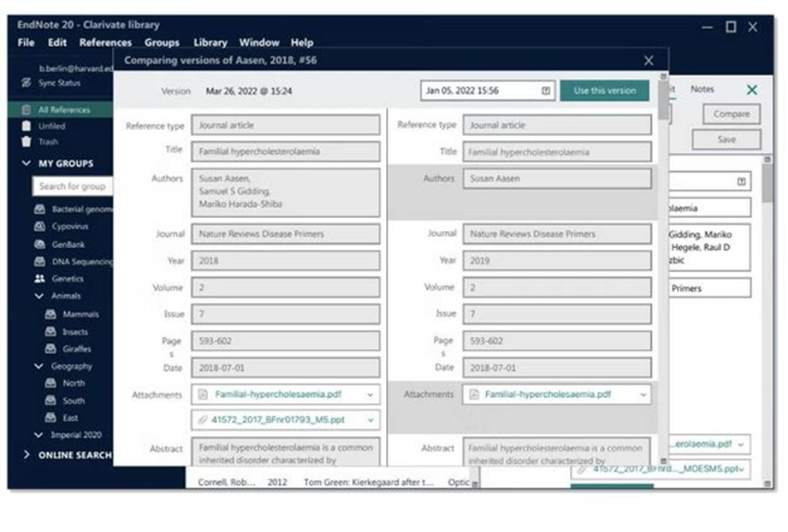Open the Library menu

click(x=210, y=43)
